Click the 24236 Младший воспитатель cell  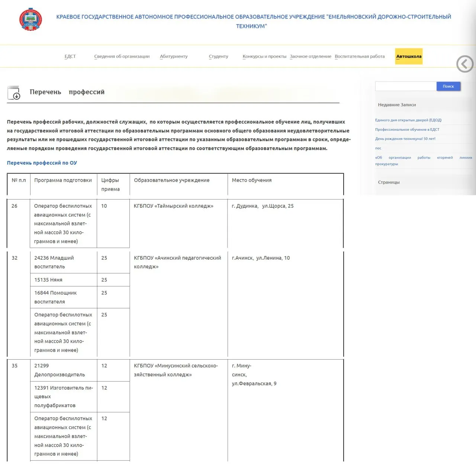[64, 262]
